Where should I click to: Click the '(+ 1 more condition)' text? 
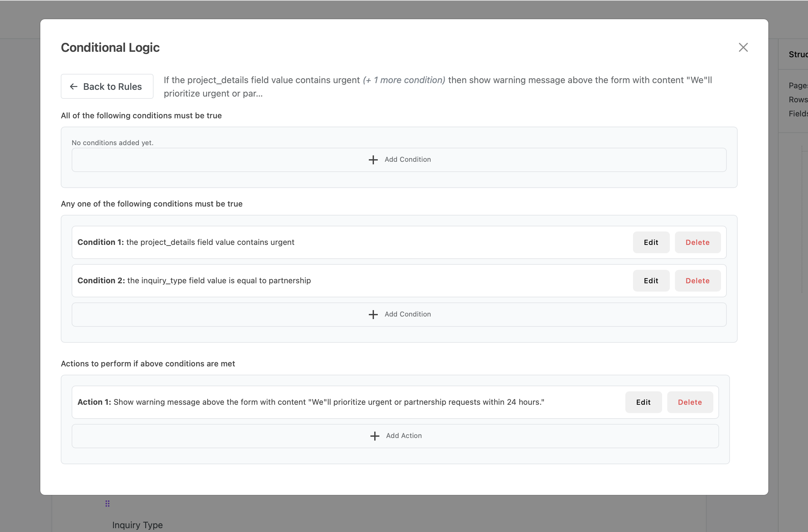(x=404, y=80)
